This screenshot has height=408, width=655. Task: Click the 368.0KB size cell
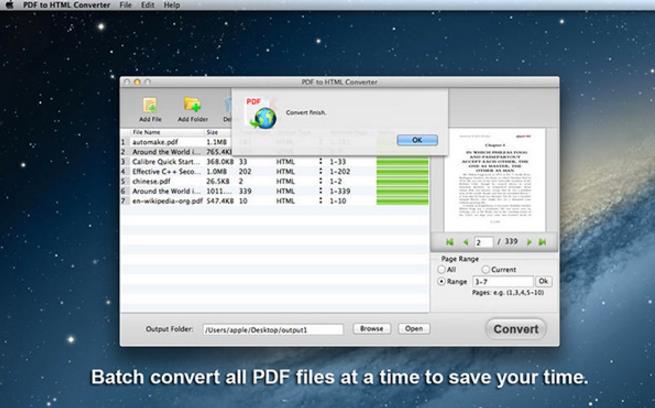220,162
